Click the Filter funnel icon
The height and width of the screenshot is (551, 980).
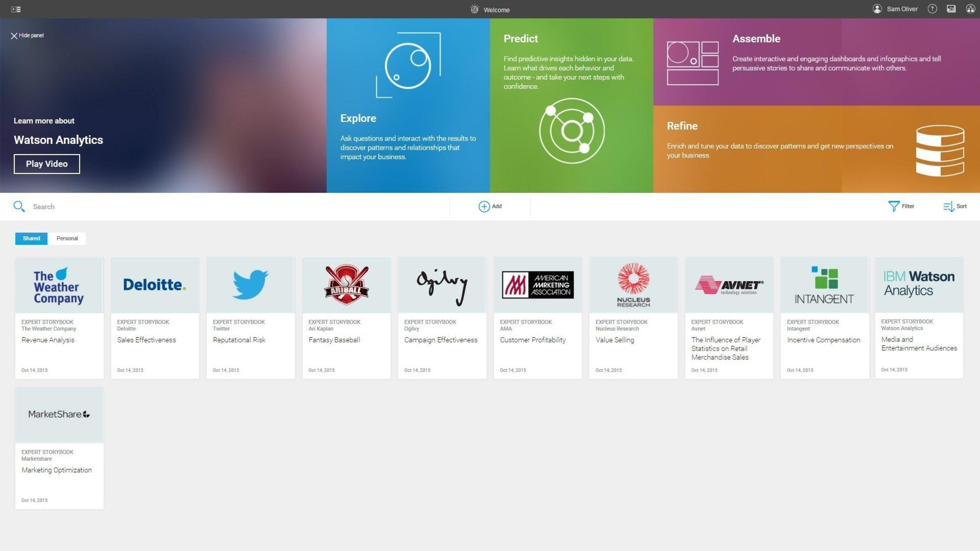[894, 206]
